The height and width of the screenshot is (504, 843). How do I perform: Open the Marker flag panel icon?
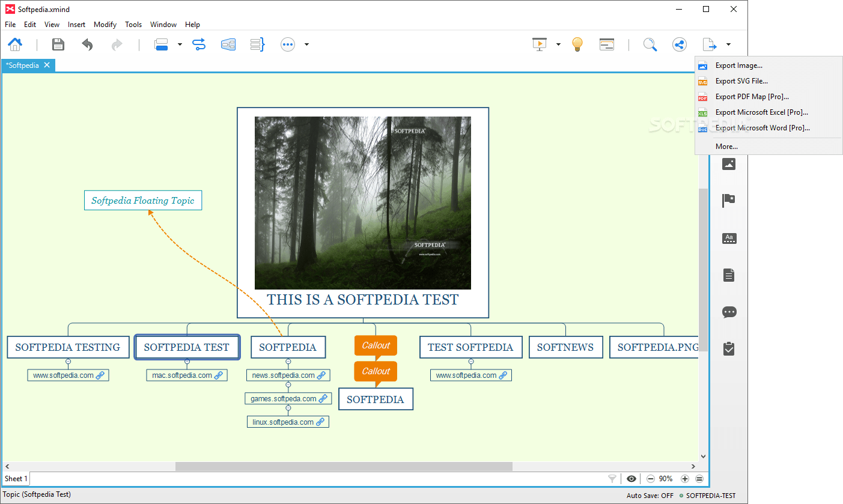tap(729, 200)
